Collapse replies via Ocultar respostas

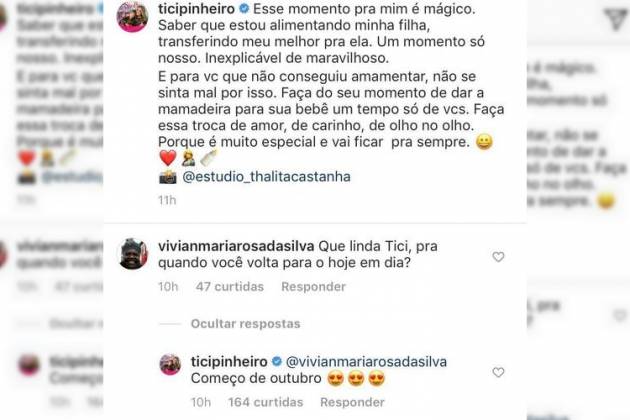(245, 324)
